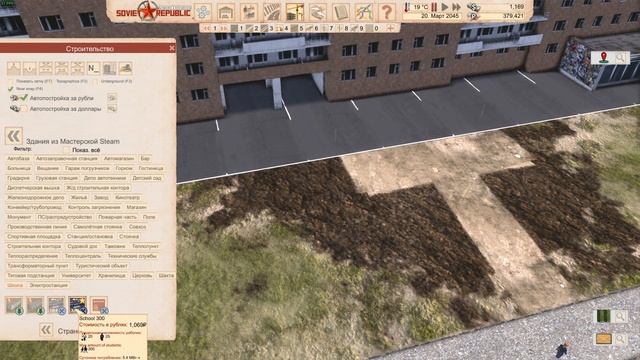This screenshot has width=640, height=360.
Task: Set game speed to fast forward
Action: coord(456,7)
